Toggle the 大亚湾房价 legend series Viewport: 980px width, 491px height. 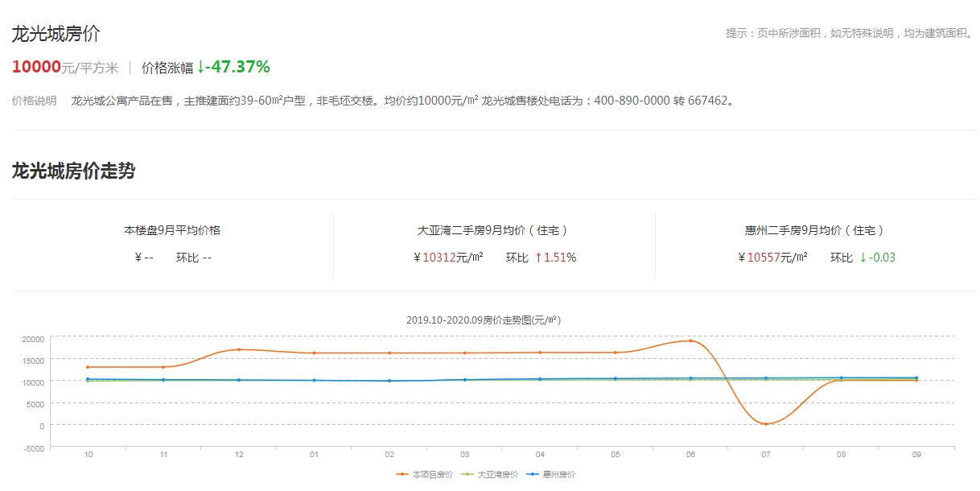[x=489, y=475]
